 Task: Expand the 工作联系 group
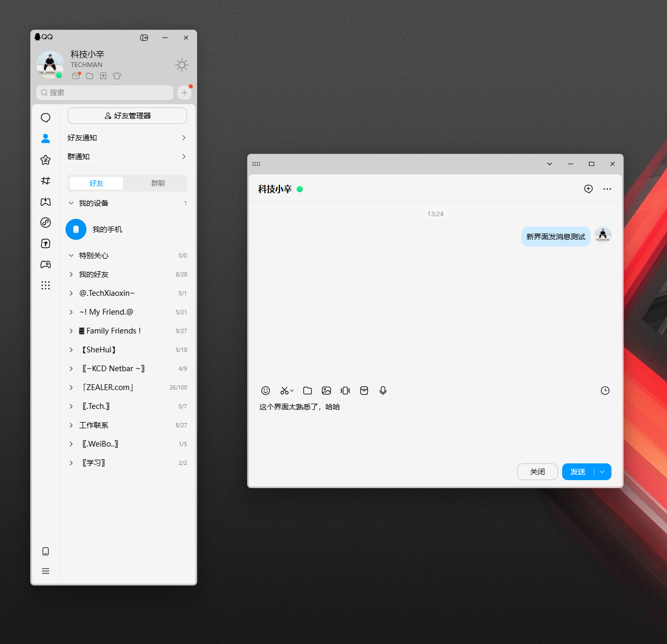(x=71, y=425)
